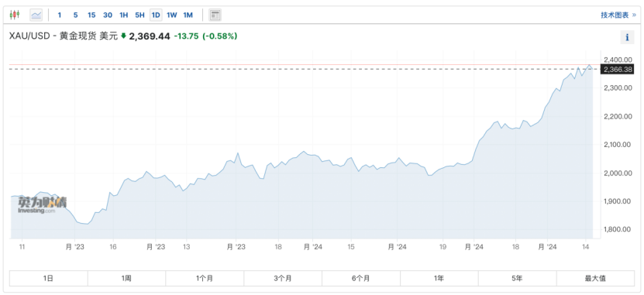644x295 pixels.
Task: Select the area chart type icon
Action: 36,15
